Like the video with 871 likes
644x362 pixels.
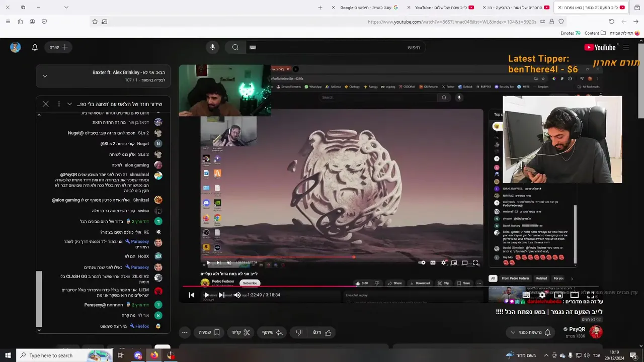(323, 332)
